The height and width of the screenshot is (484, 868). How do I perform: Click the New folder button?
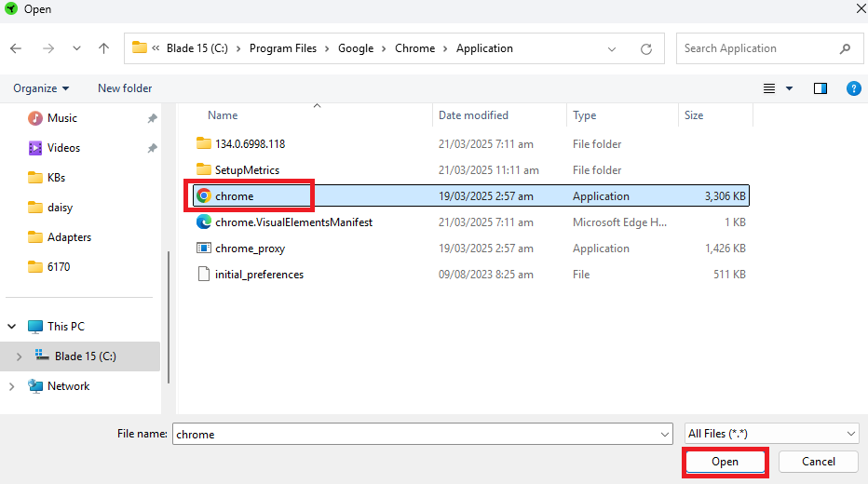coord(125,88)
